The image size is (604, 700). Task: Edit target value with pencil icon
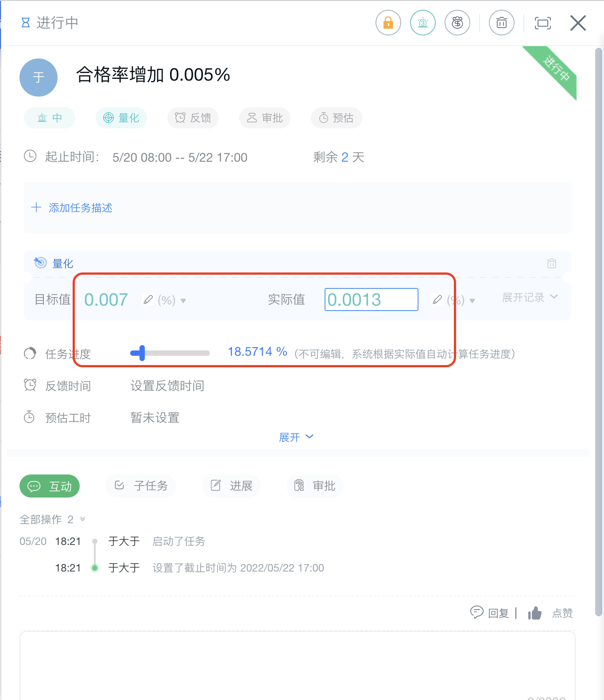point(148,300)
